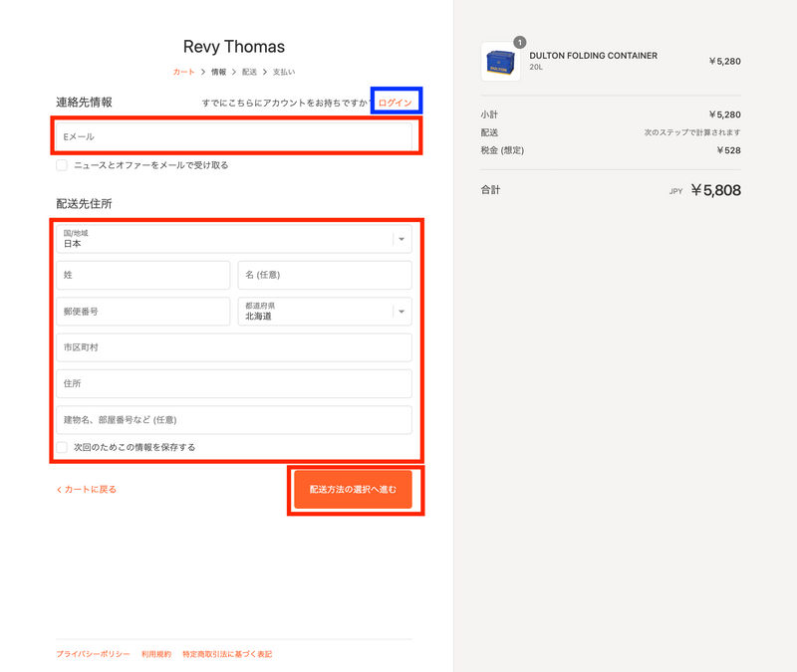The height and width of the screenshot is (672, 797).
Task: Open the 国/地域 dropdown showing 日本
Action: pyautogui.click(x=234, y=239)
